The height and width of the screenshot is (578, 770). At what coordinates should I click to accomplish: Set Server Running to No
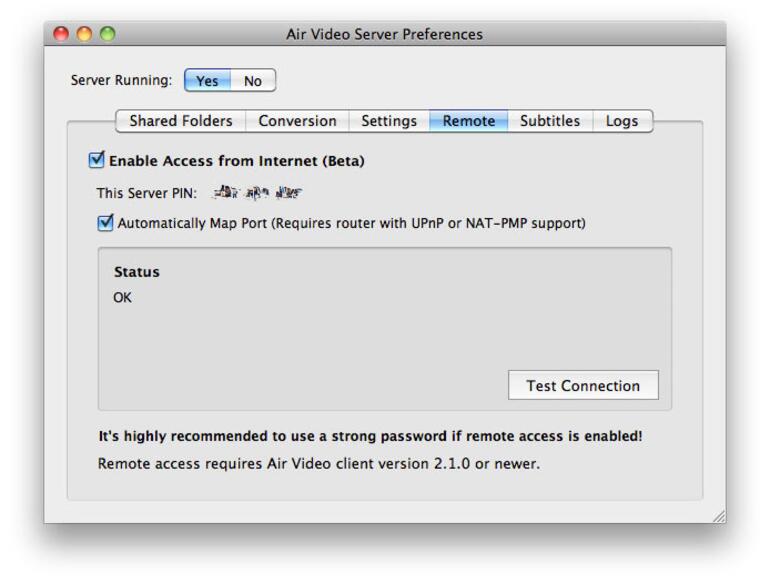pyautogui.click(x=253, y=81)
